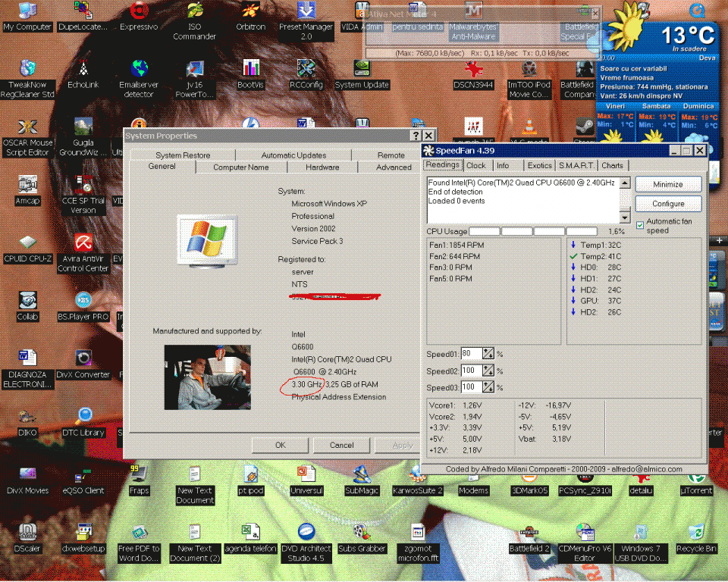Open the SpeedFan Info tab
The width and height of the screenshot is (728, 582).
[503, 166]
